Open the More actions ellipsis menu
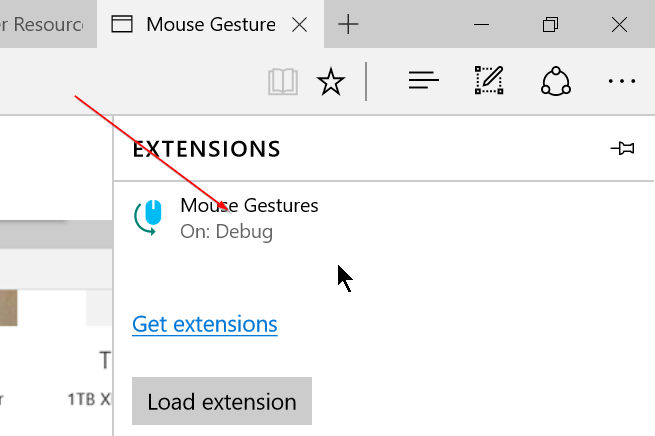 tap(622, 81)
